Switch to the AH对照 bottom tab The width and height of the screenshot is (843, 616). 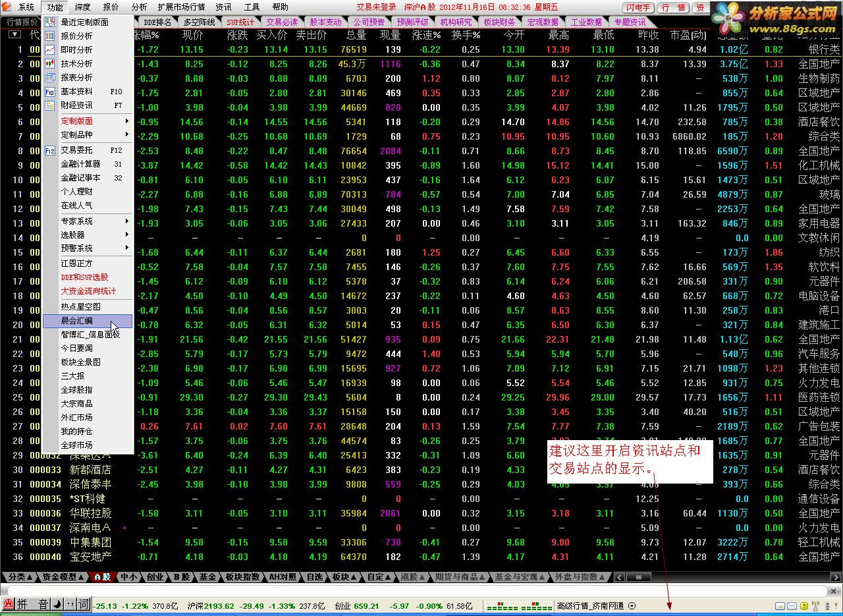point(283,577)
